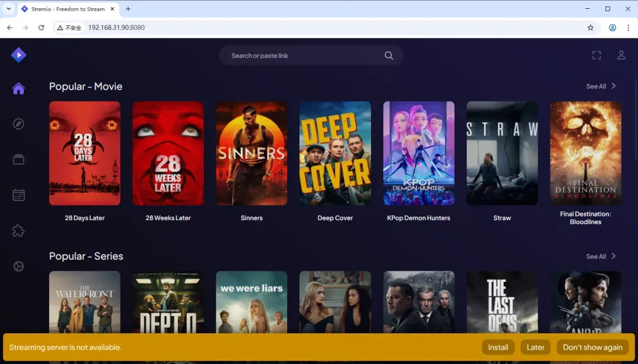The image size is (638, 364).
Task: Open the 28 Weeks Later poster
Action: tap(168, 153)
